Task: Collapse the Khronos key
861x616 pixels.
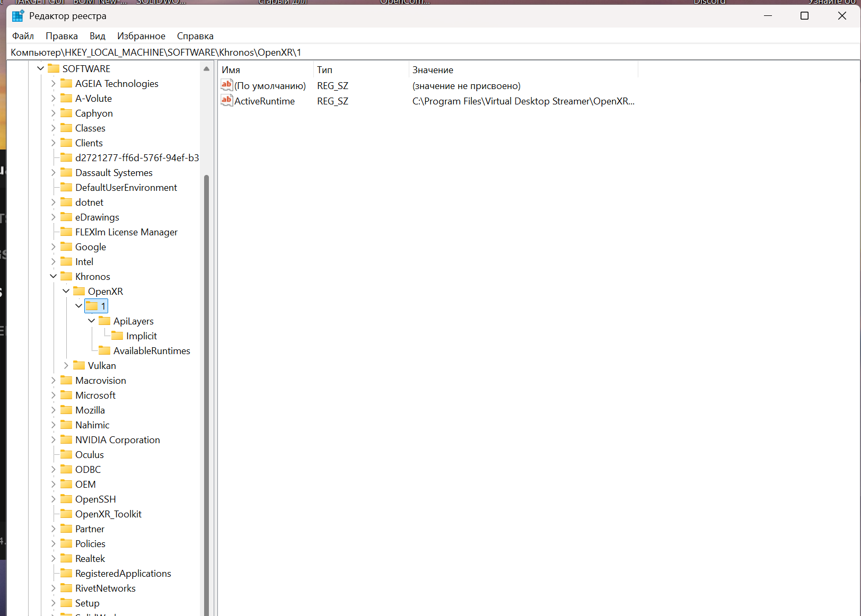Action: pos(54,276)
